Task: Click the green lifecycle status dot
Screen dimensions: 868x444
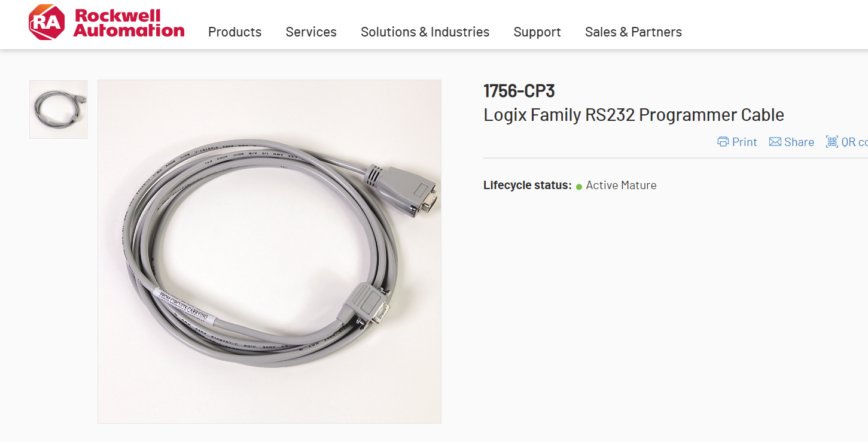Action: (x=579, y=187)
